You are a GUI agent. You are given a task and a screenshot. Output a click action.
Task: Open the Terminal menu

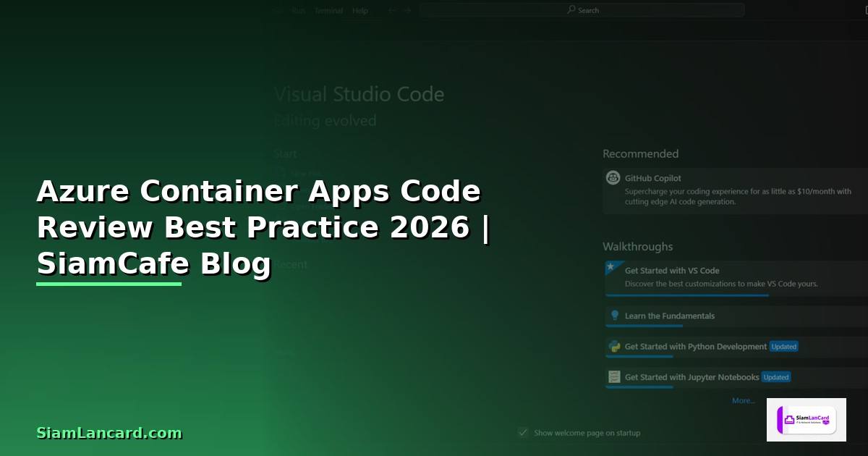[328, 11]
